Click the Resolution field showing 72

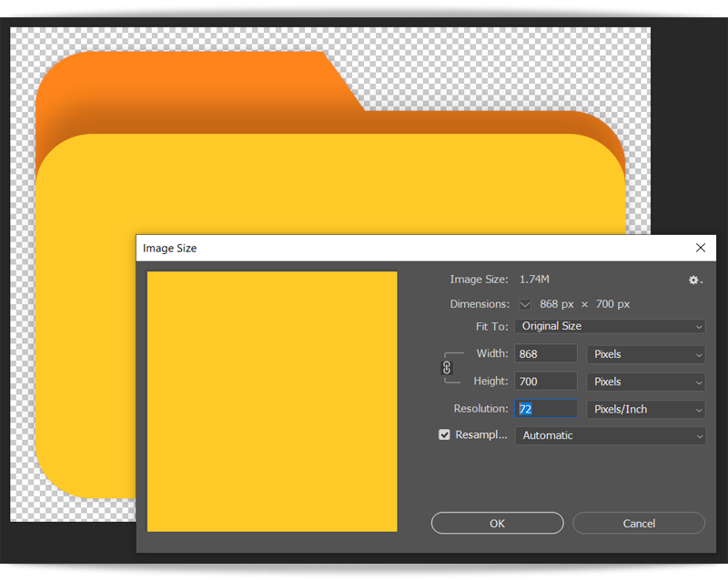(546, 409)
